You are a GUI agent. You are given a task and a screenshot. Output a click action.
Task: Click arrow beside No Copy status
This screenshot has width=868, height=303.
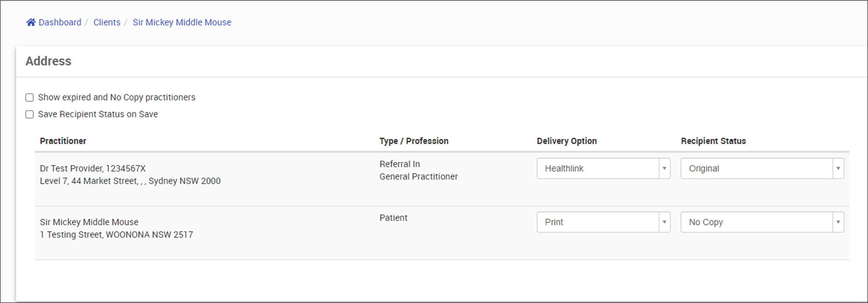click(x=838, y=222)
